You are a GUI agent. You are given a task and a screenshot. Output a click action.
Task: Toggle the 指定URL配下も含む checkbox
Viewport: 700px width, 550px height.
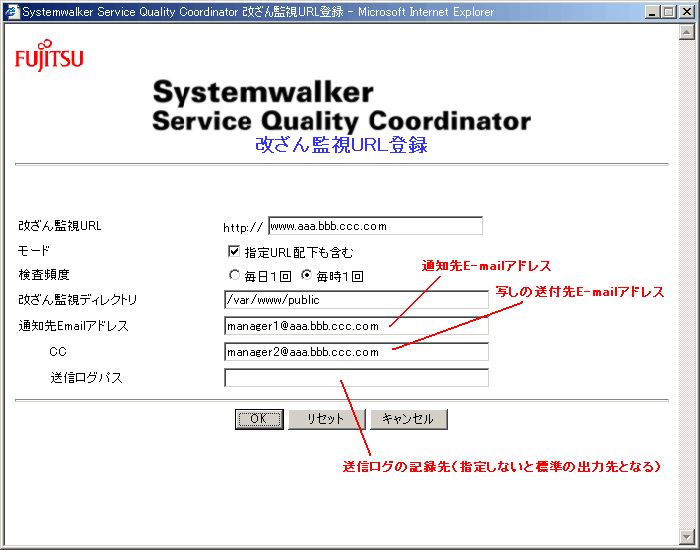click(x=234, y=252)
